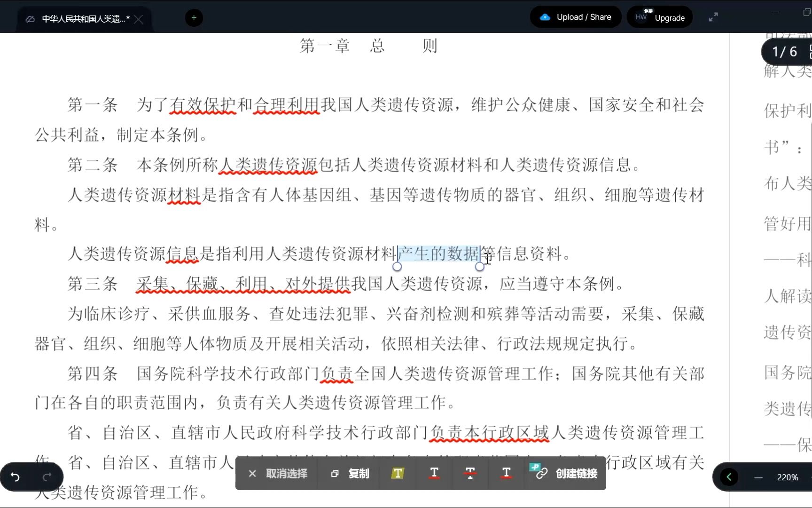Select the 中华人民共和国人类遗... tab
The width and height of the screenshot is (812, 508).
84,19
